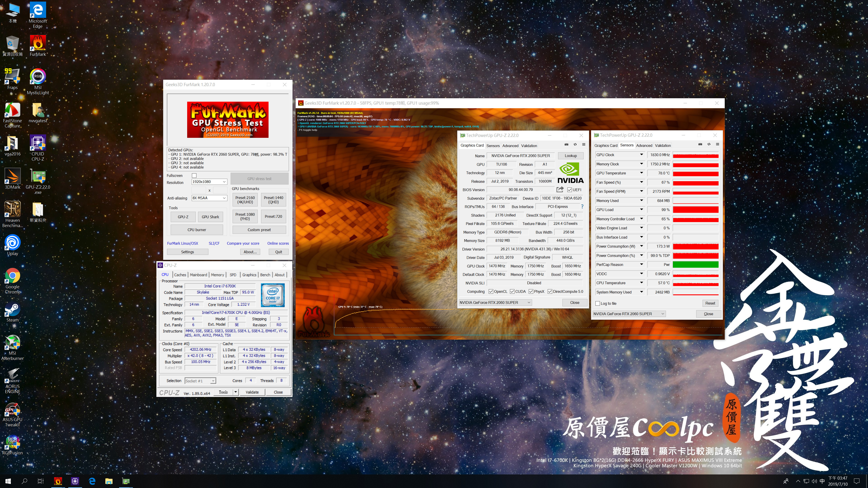Click Power Consumption (W) sensor graph

pos(696,246)
